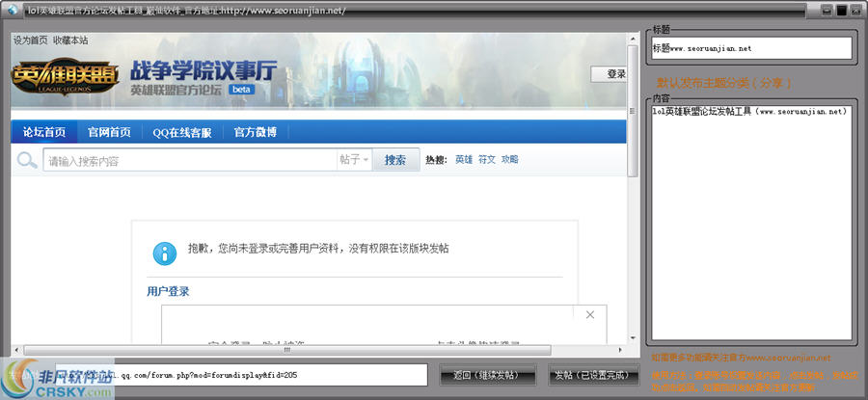Click 发帖（已设置完成） button
Screen dimensions: 868x400
(x=593, y=375)
